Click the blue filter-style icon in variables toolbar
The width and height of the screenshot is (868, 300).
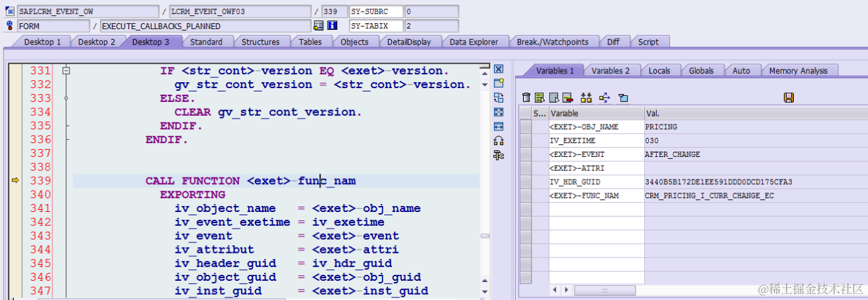tap(622, 98)
